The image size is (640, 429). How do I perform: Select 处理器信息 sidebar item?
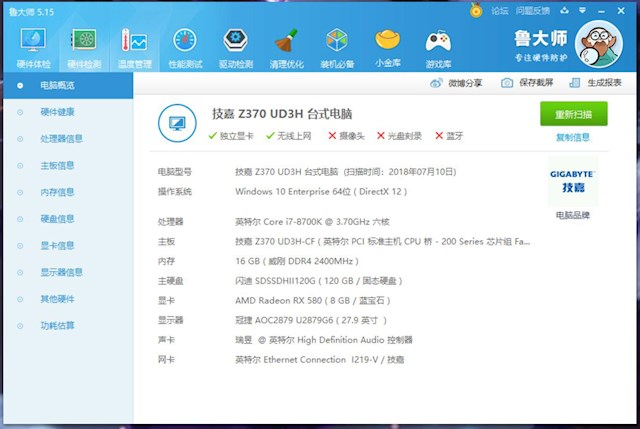(68, 139)
